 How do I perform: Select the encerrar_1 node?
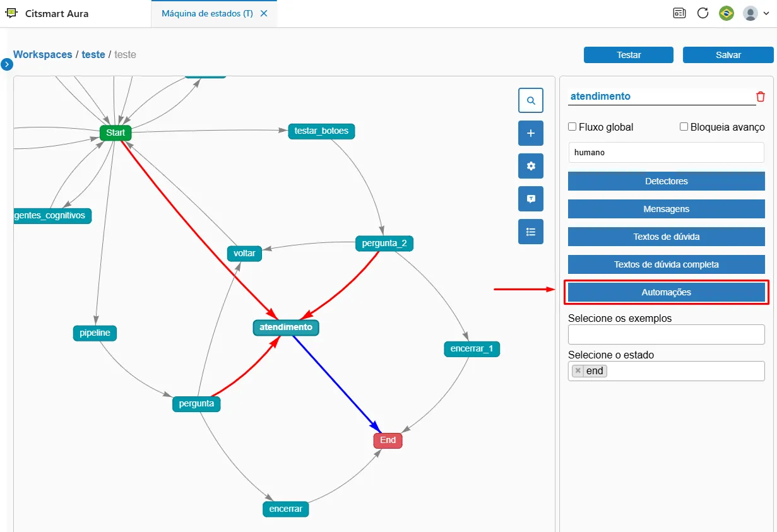coord(472,349)
